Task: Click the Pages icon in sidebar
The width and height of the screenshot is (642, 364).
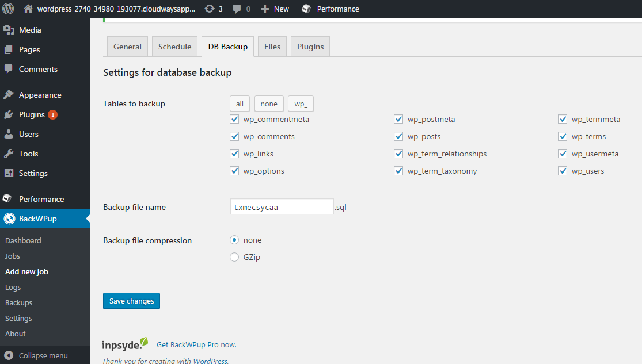Action: pos(9,49)
